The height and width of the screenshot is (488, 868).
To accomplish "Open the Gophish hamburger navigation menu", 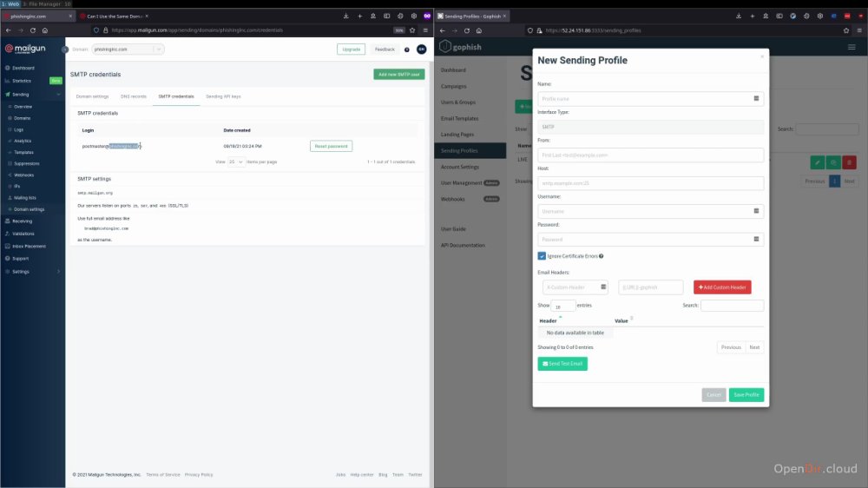I will [x=852, y=47].
